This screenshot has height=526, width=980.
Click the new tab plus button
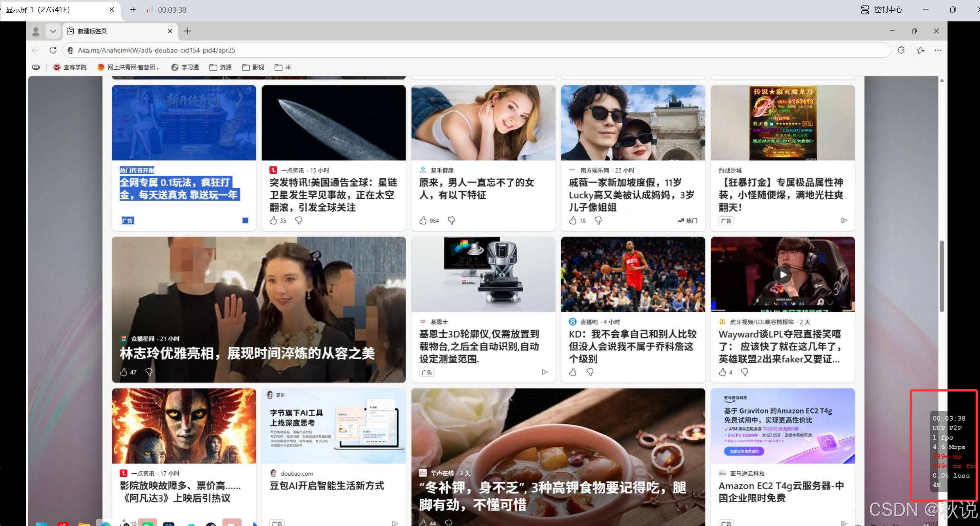[187, 31]
